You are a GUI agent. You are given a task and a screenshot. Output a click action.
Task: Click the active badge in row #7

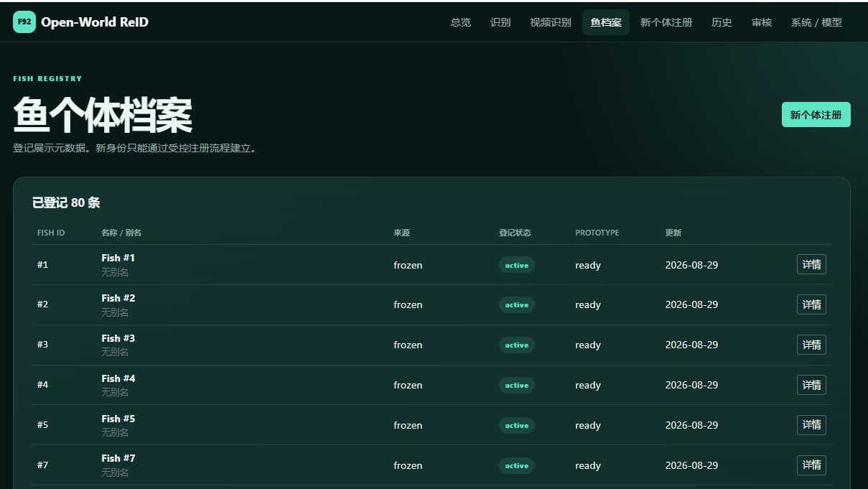point(517,466)
